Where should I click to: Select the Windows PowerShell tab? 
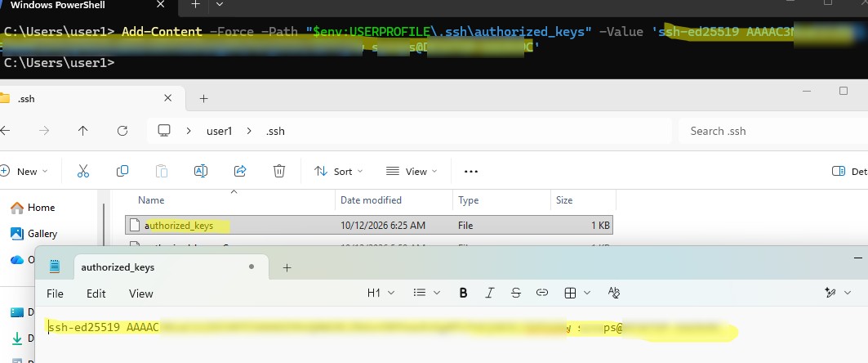[x=87, y=5]
